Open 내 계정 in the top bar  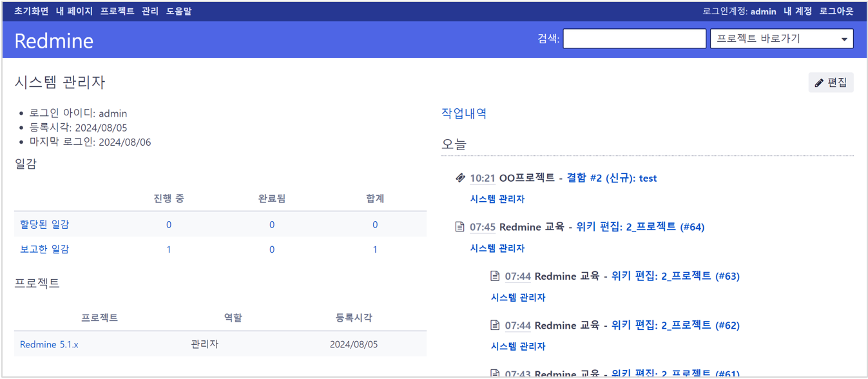[798, 11]
